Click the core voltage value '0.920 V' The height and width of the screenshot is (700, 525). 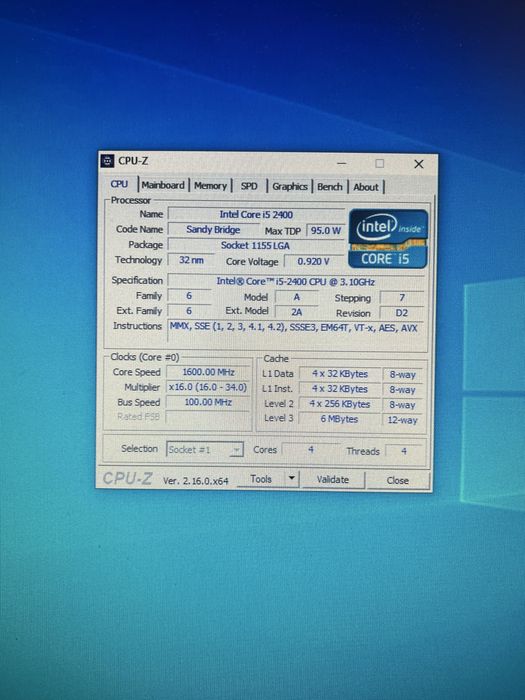314,261
